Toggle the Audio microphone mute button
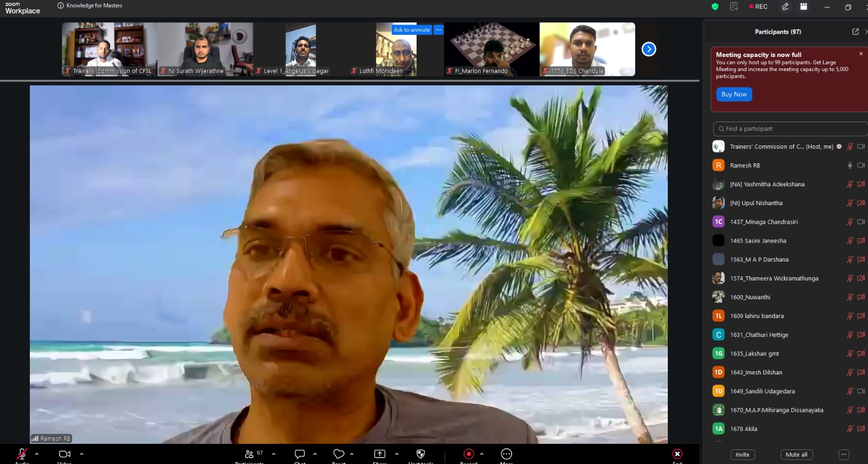The image size is (868, 464). tap(22, 454)
